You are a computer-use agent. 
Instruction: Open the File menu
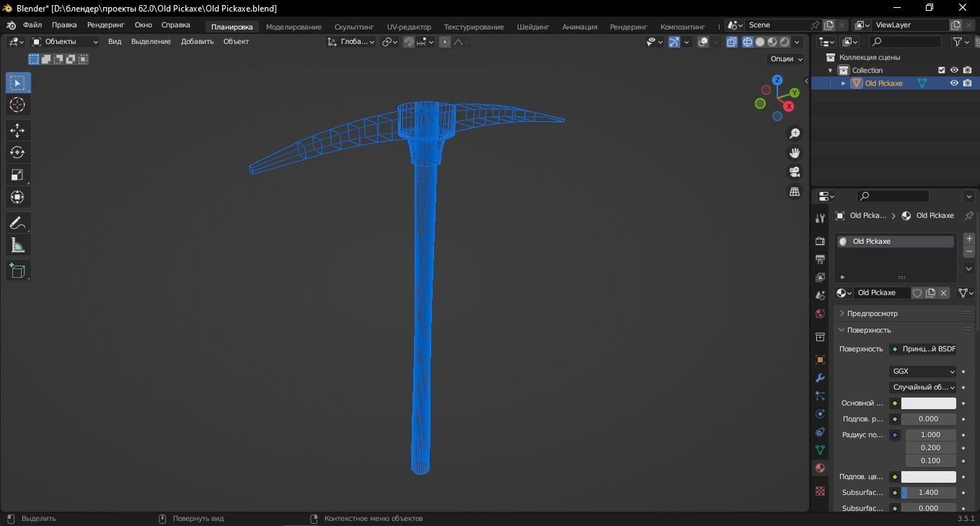tap(32, 25)
